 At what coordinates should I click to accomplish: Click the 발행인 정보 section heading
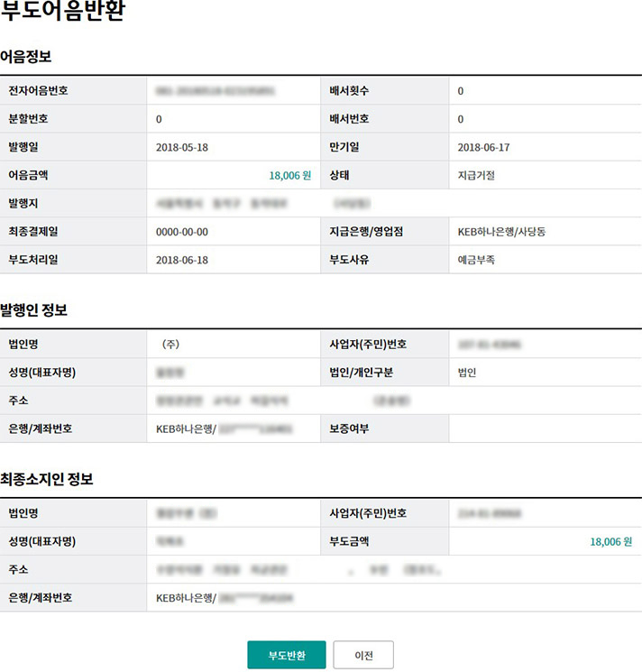(33, 311)
